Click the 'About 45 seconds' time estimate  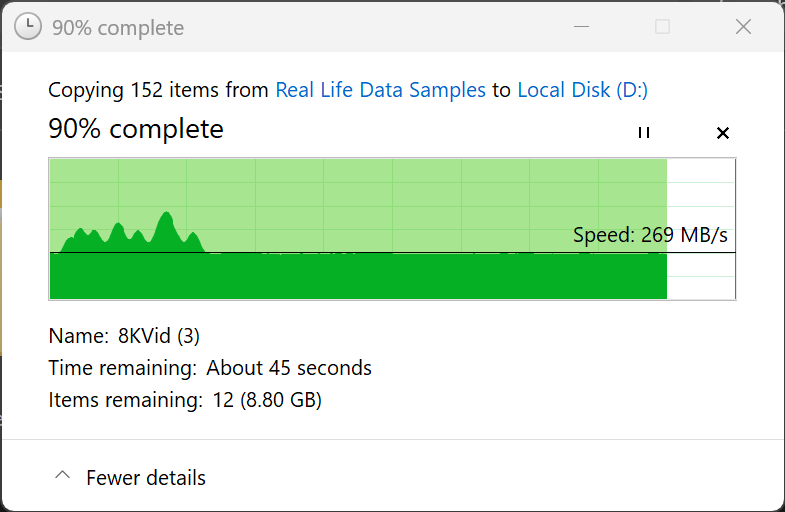click(289, 368)
